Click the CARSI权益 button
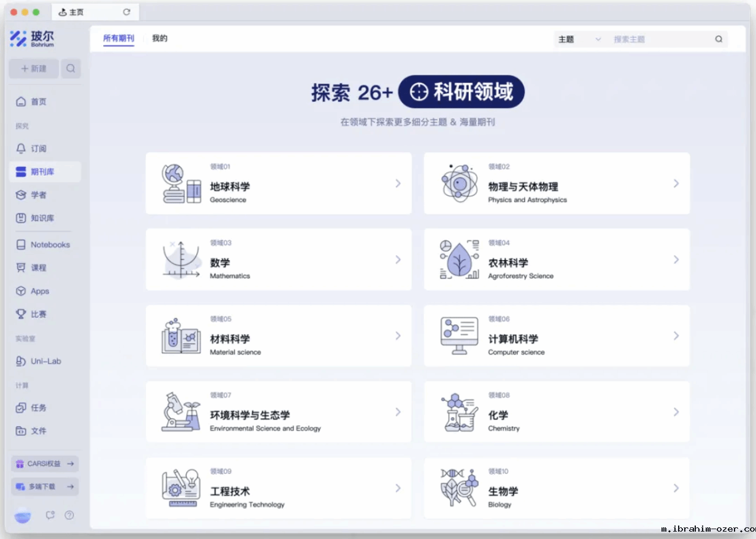This screenshot has height=539, width=756. tap(45, 464)
